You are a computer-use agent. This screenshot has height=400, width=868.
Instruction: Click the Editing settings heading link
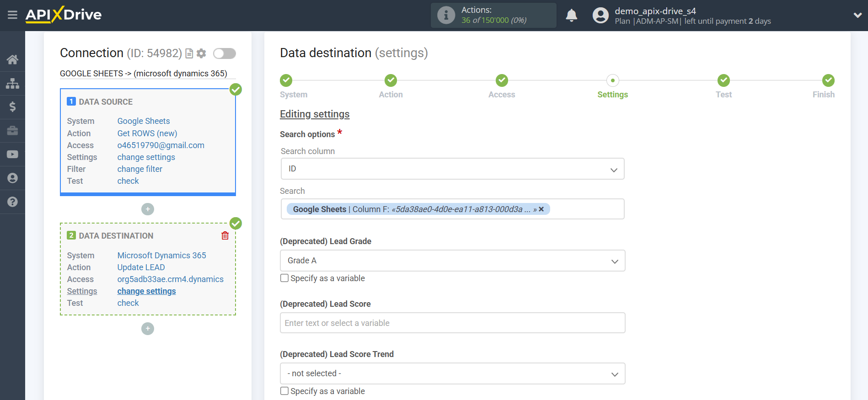pos(315,114)
